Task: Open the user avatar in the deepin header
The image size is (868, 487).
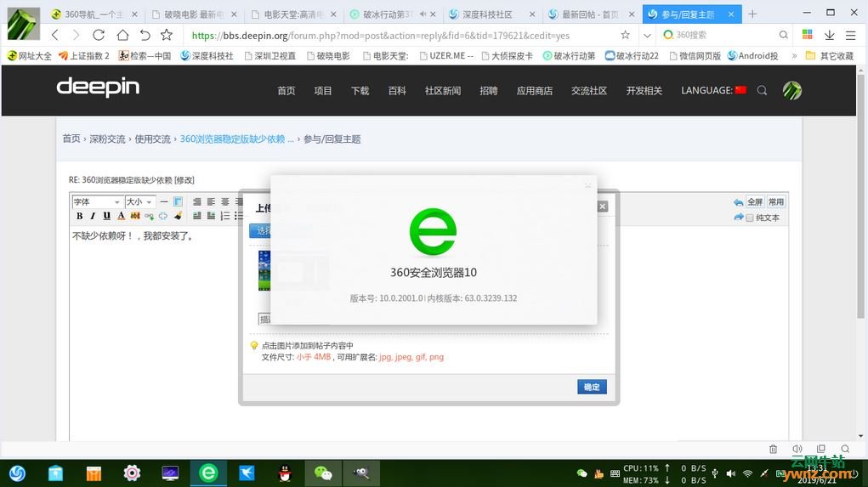Action: 792,90
